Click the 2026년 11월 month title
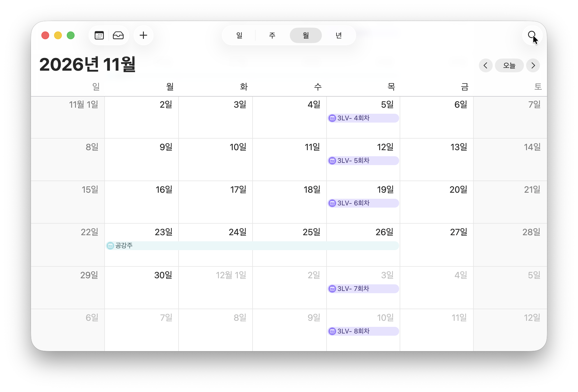578x392 pixels. [x=88, y=64]
